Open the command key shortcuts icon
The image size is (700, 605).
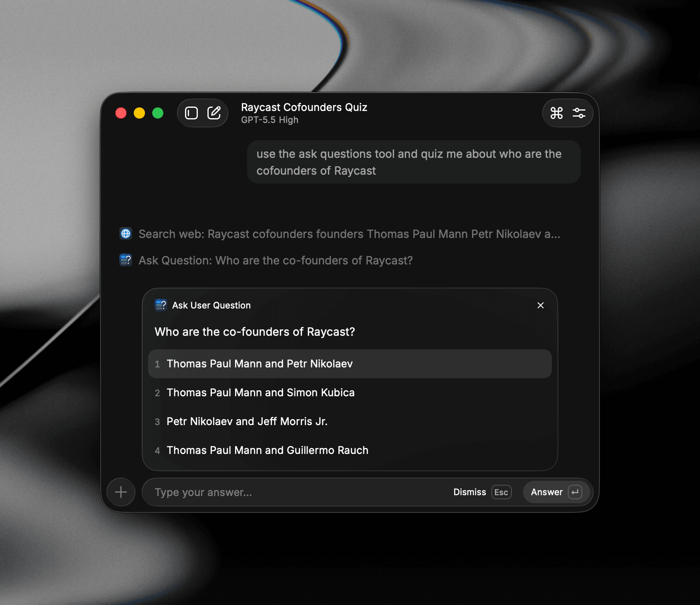tap(557, 113)
